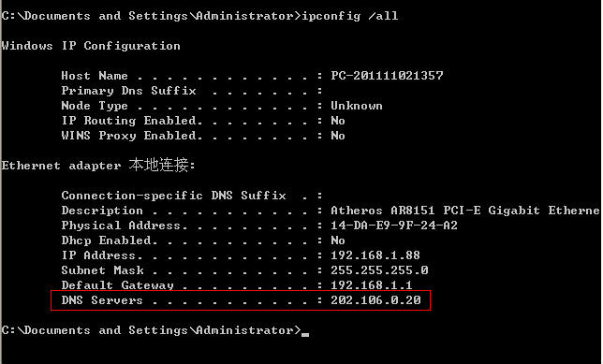This screenshot has width=603, height=364.
Task: Click the IP address 192.168.1.88
Action: coord(375,255)
